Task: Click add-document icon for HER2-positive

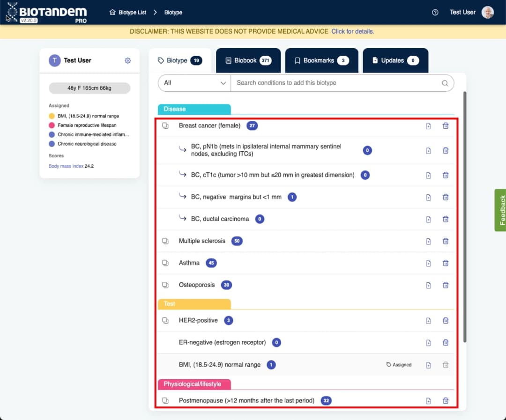Action: 428,321
